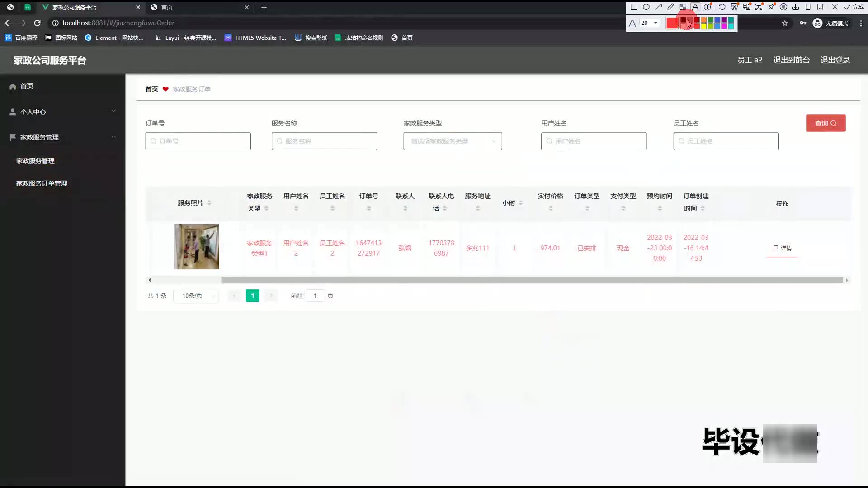Reload the current browser page
Viewport: 868px width, 488px height.
(38, 23)
